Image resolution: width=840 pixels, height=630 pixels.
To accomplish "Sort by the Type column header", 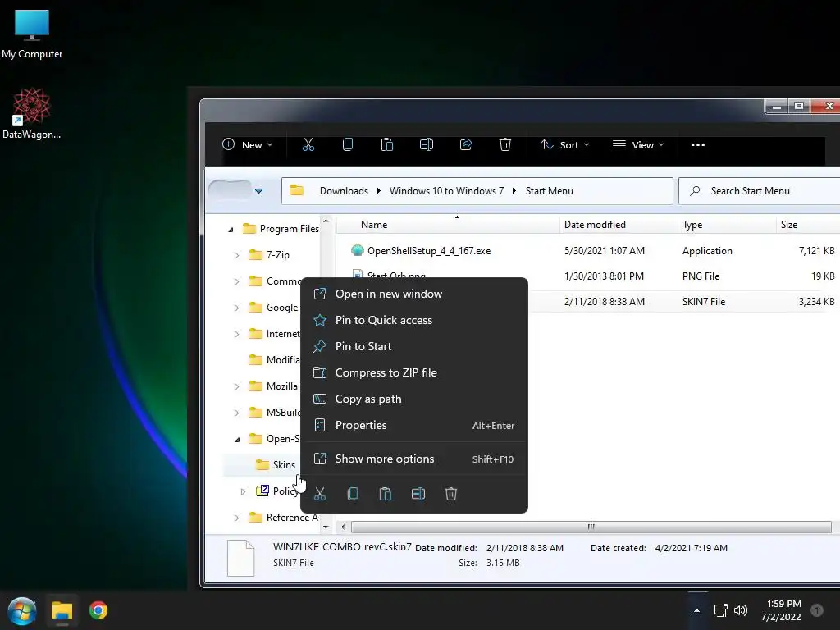I will [x=727, y=225].
